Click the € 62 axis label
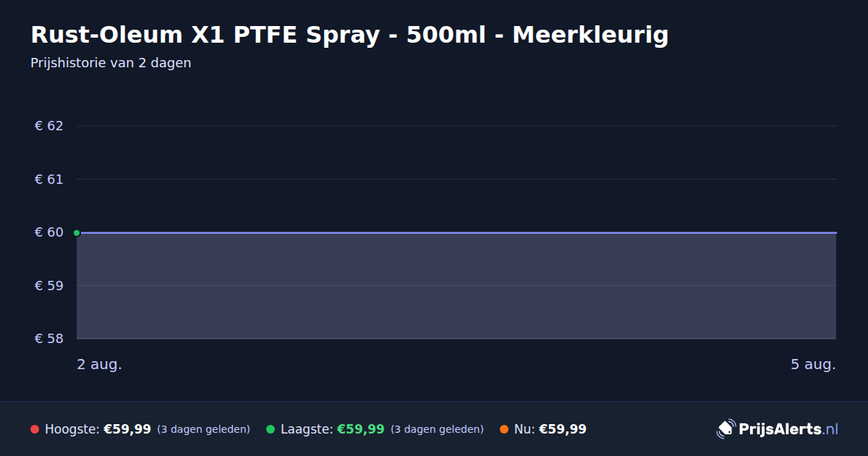868x456 pixels. click(x=49, y=126)
